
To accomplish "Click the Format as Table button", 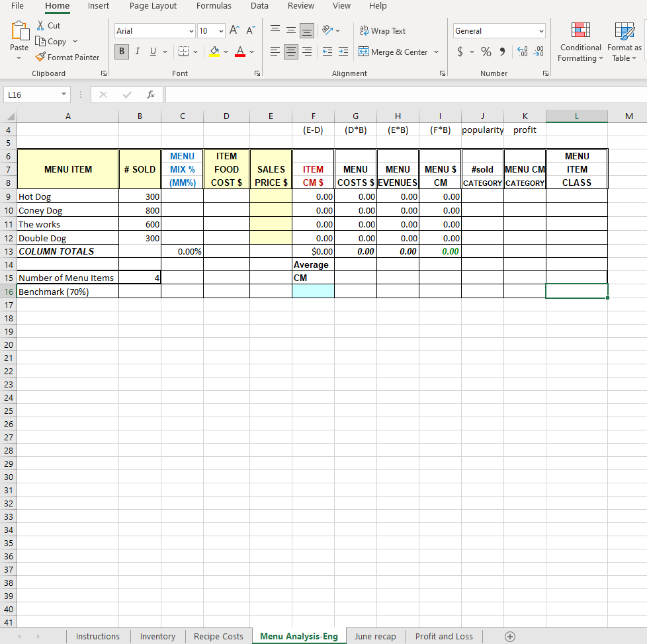I will [x=623, y=42].
